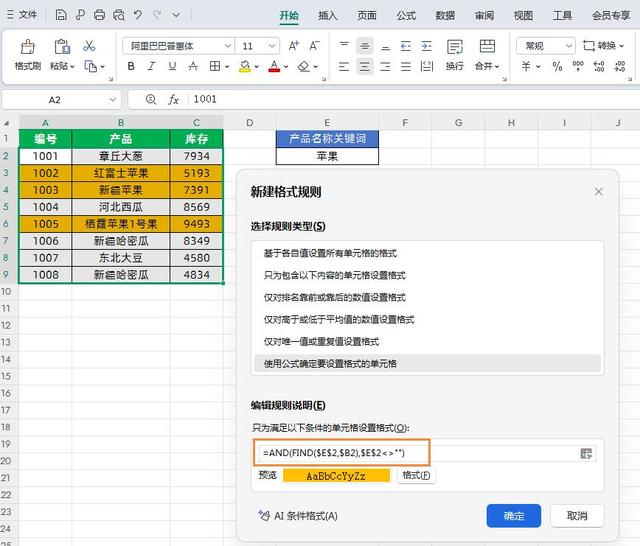Apply percent style format
Image resolution: width=640 pixels, height=546 pixels.
(557, 66)
